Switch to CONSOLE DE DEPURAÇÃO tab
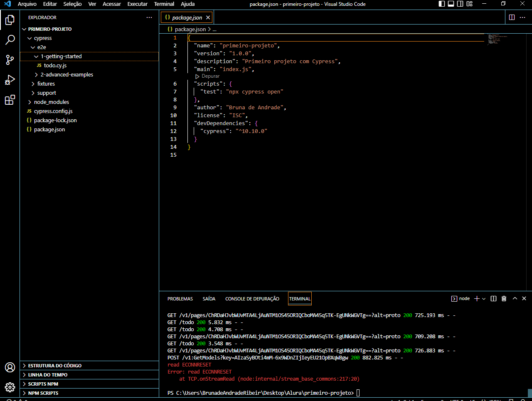532x401 pixels. pos(252,299)
